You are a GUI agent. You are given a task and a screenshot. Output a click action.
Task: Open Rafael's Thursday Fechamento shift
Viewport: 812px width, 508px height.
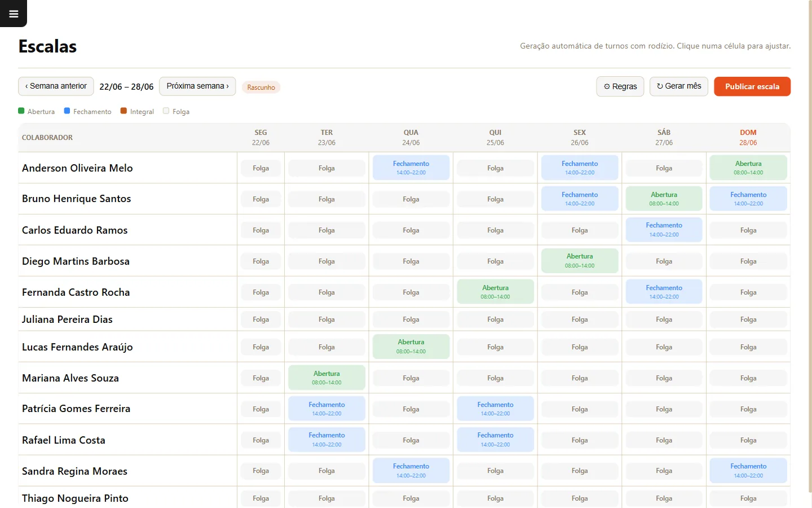point(496,440)
